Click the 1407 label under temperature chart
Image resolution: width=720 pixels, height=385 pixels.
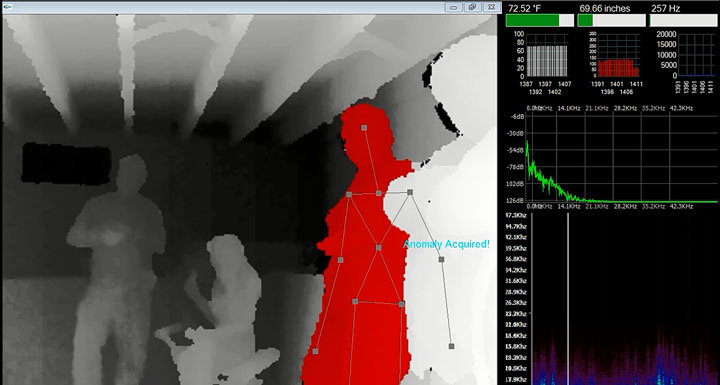click(564, 85)
